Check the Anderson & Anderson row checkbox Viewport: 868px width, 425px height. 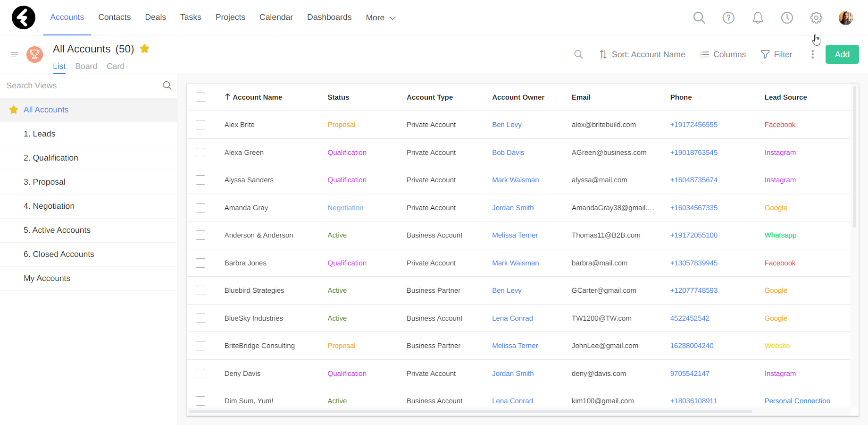[200, 235]
